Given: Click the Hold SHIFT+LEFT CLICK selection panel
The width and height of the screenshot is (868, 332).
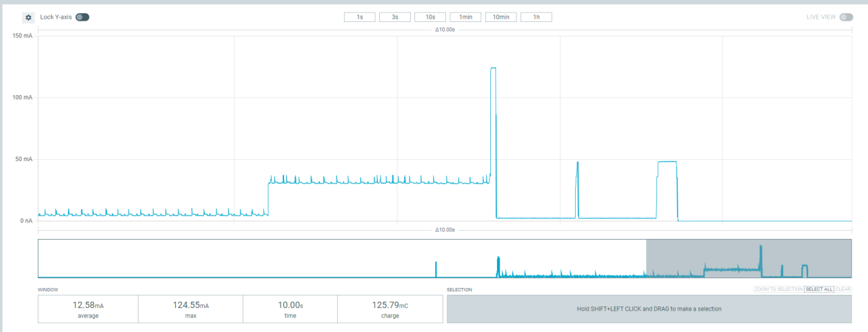Looking at the screenshot, I should (x=649, y=309).
